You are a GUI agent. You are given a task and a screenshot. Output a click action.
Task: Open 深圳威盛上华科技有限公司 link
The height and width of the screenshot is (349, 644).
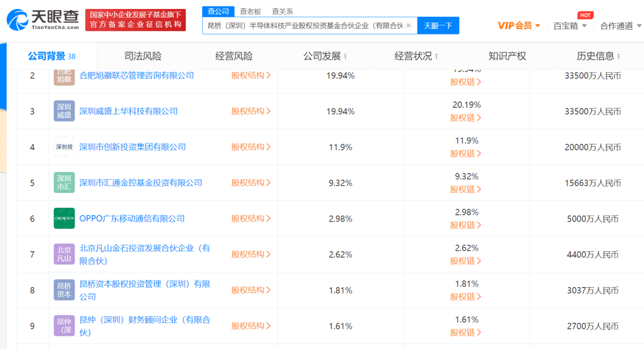click(128, 111)
